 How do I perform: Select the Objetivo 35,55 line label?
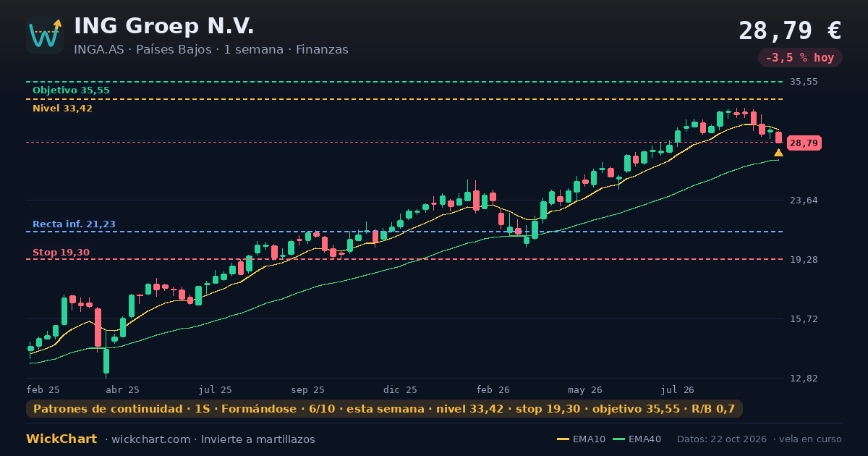pyautogui.click(x=71, y=90)
